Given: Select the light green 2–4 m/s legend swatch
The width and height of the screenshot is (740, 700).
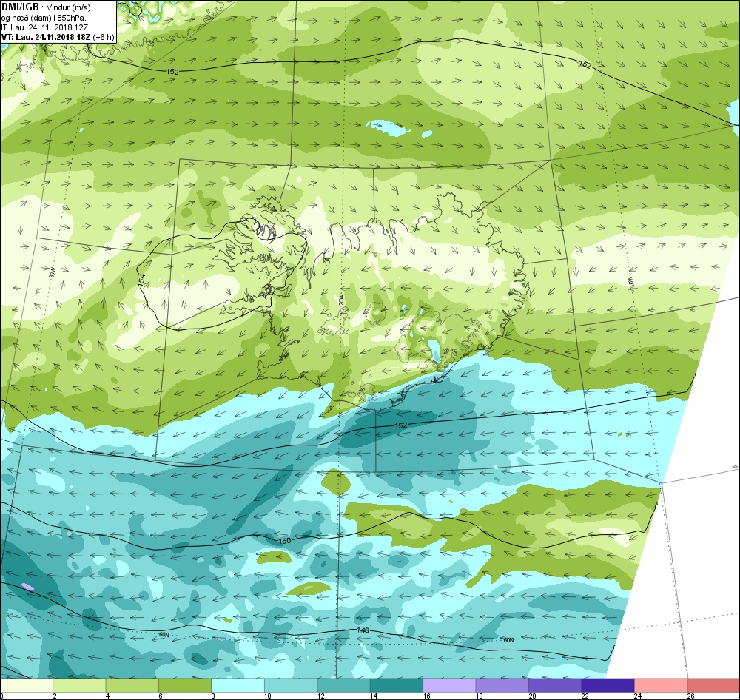Looking at the screenshot, I should (x=79, y=685).
